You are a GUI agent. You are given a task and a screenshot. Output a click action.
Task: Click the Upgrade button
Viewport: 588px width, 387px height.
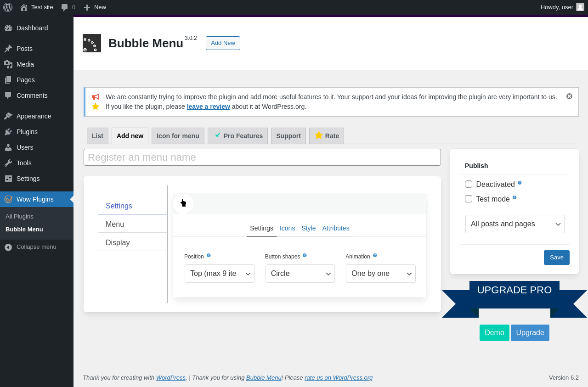(x=530, y=333)
